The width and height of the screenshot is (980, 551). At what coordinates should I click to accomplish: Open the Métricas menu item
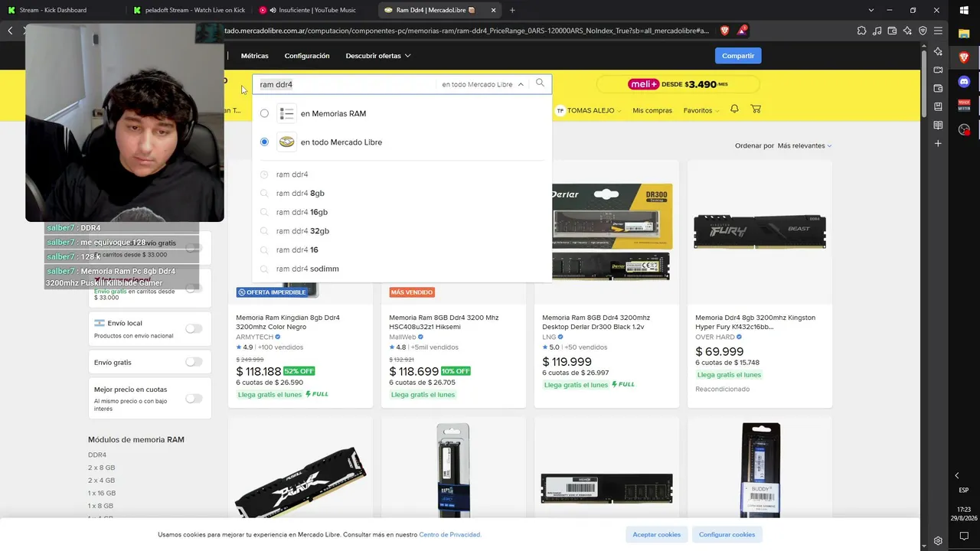[x=255, y=56]
